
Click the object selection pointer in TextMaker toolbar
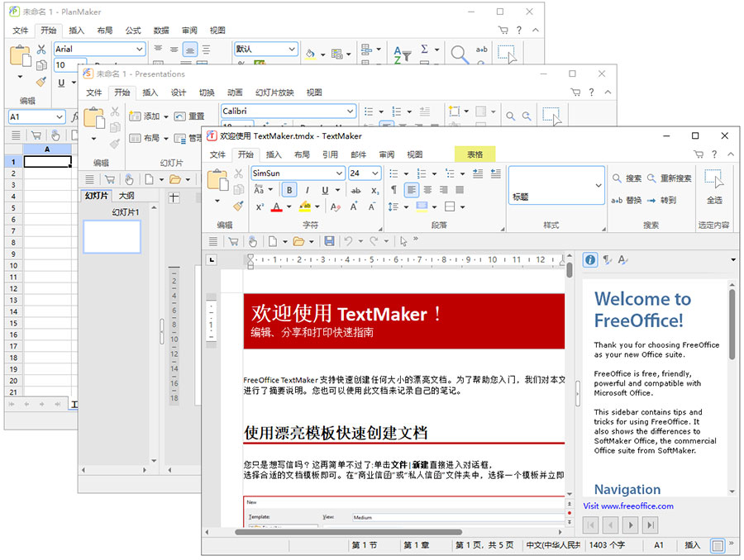coord(403,241)
